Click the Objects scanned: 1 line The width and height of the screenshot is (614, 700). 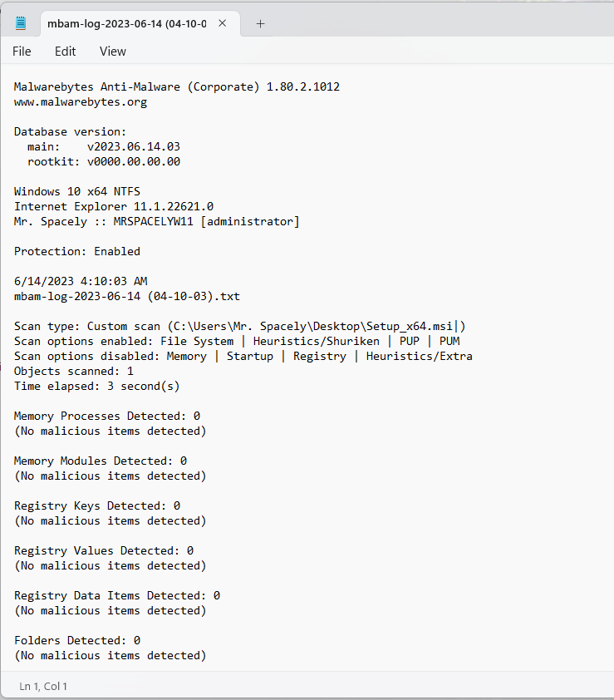pos(74,371)
